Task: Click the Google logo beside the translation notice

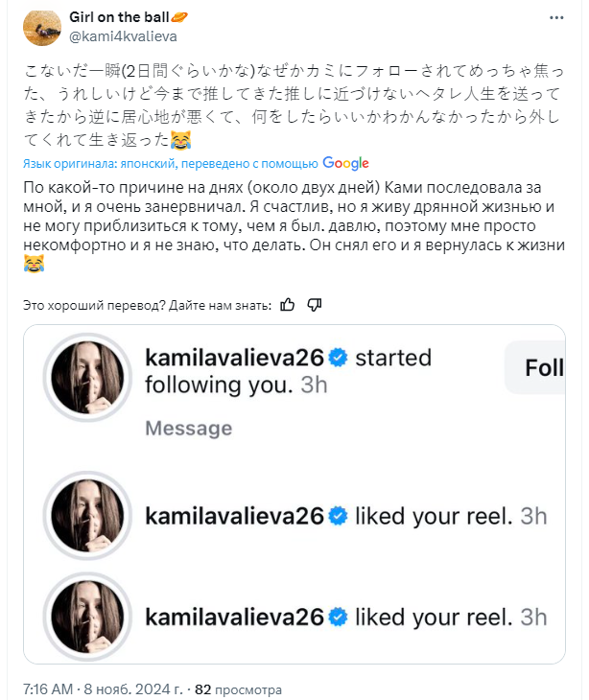Action: click(x=345, y=163)
